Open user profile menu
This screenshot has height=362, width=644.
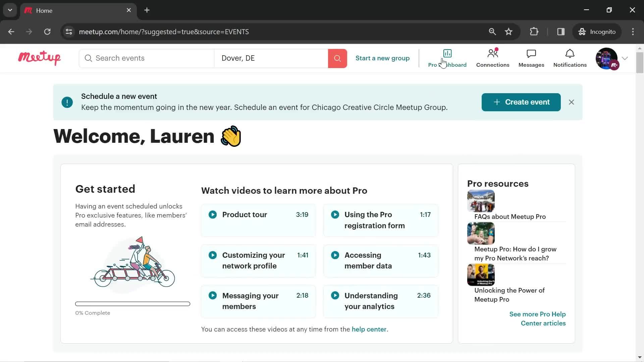[612, 58]
